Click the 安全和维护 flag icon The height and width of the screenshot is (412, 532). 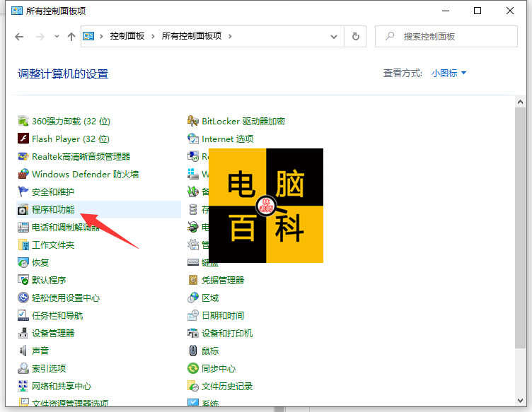coord(23,192)
